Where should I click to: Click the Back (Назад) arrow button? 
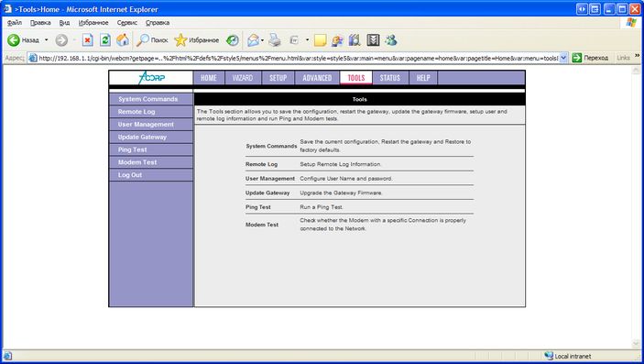point(24,40)
